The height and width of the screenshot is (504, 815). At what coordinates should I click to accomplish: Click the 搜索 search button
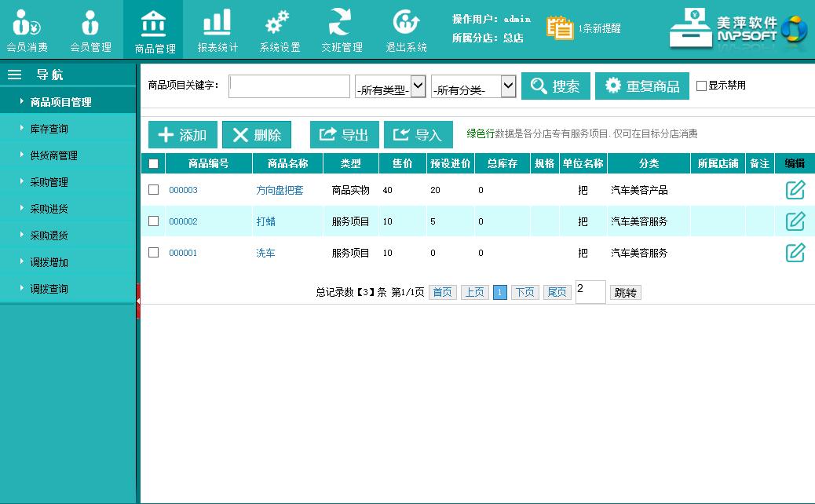pos(555,86)
